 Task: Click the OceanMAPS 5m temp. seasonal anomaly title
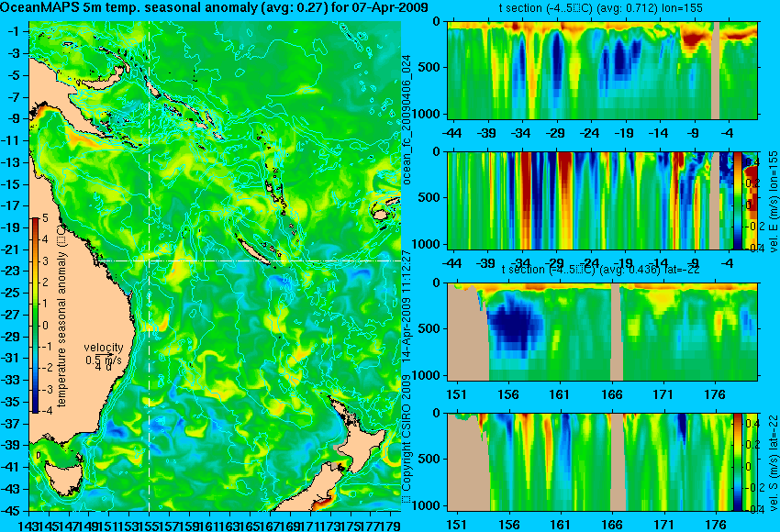coord(214,8)
